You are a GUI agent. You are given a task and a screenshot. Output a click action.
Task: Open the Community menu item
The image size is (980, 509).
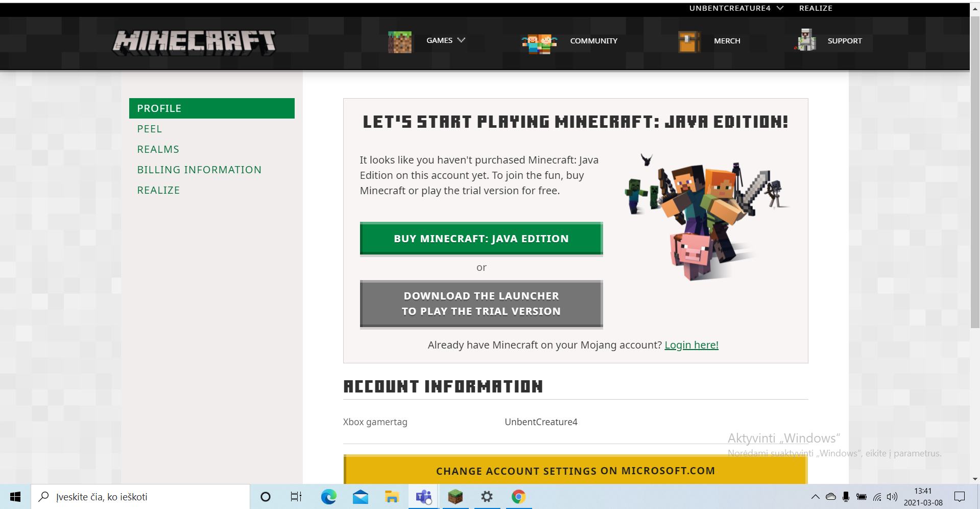[594, 41]
